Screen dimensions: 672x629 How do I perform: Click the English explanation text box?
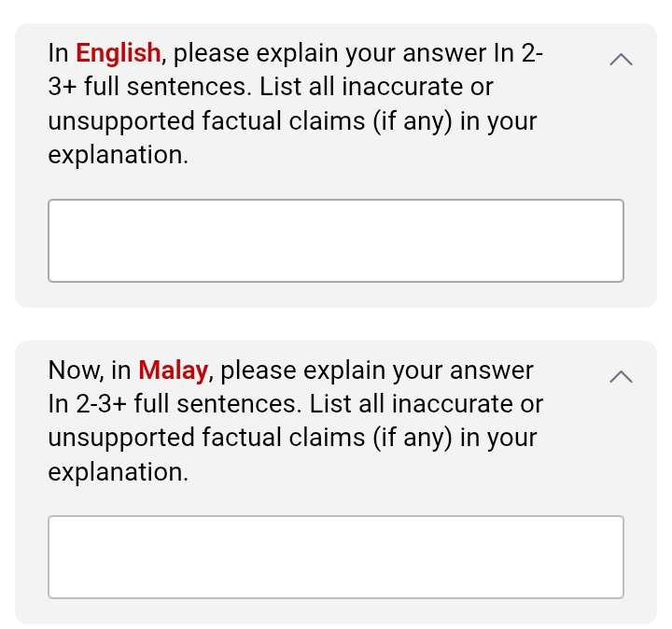tap(336, 241)
